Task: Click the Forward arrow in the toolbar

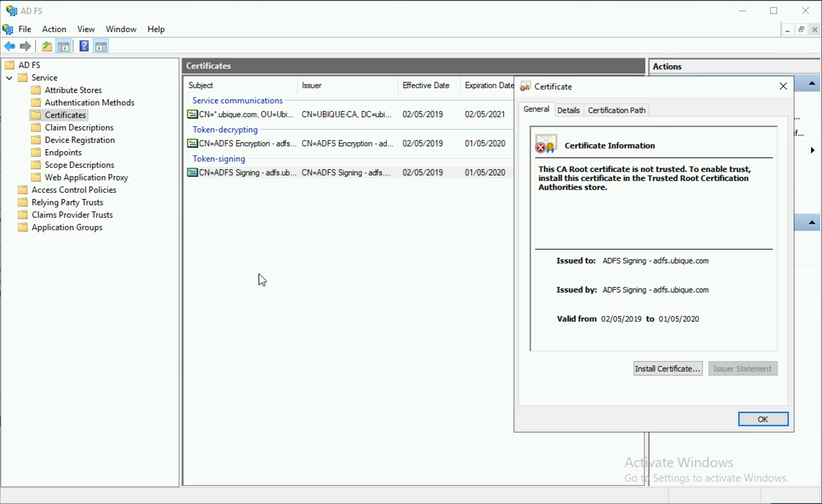Action: (25, 46)
